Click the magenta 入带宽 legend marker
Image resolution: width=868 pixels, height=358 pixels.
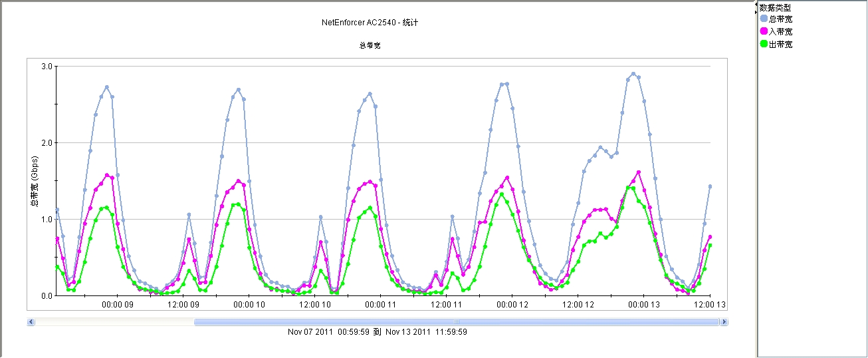click(x=764, y=31)
